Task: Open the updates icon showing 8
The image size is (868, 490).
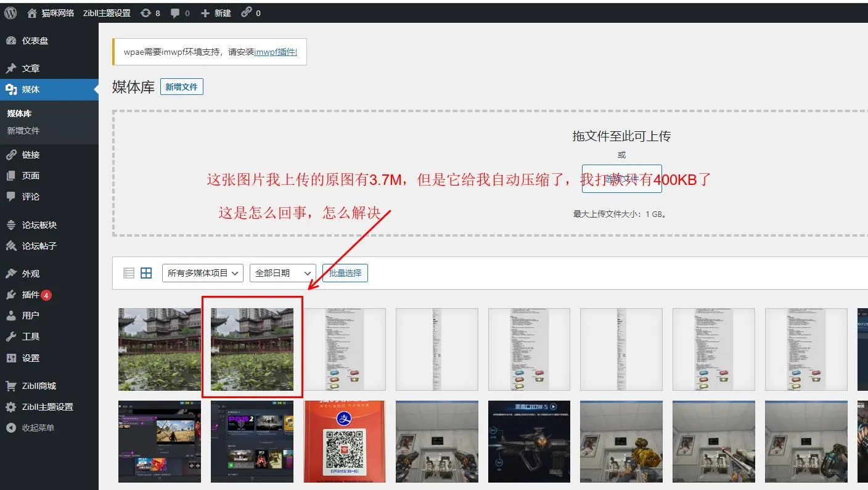Action: (x=150, y=13)
